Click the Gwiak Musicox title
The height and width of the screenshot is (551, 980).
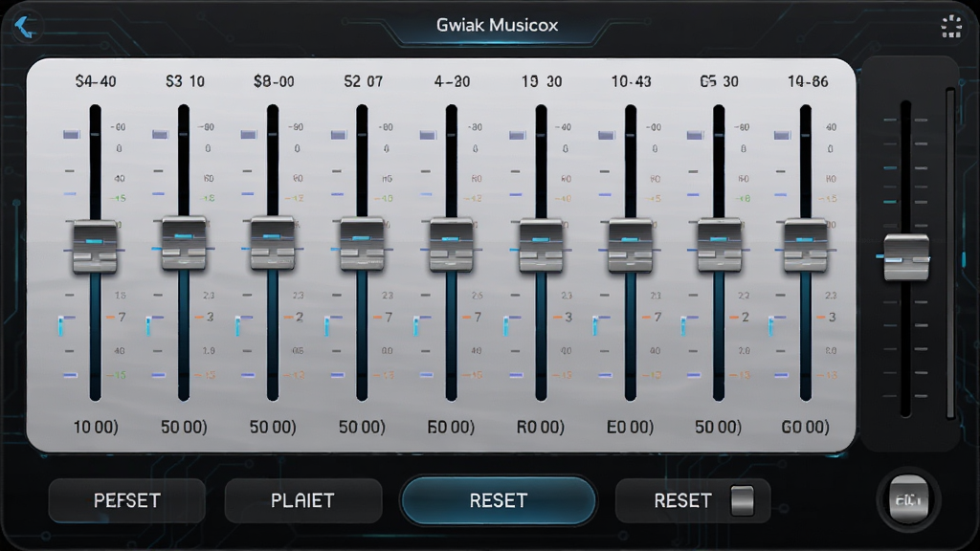(497, 25)
